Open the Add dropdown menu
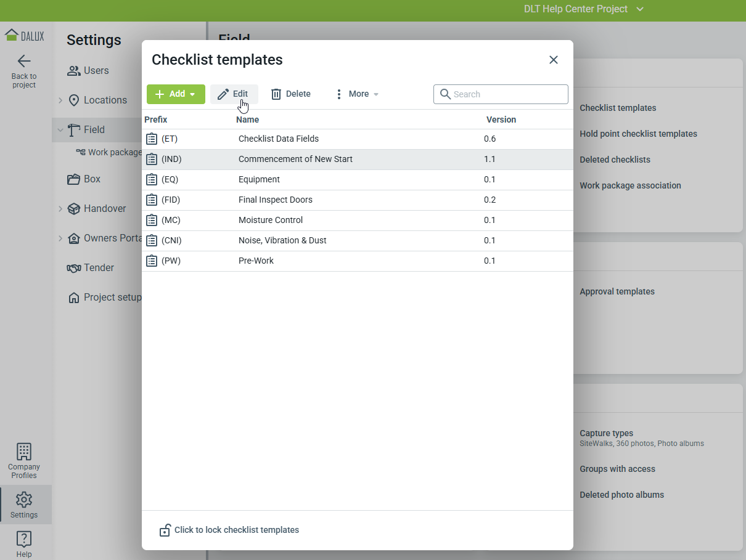Viewport: 746px width, 560px height. (176, 94)
